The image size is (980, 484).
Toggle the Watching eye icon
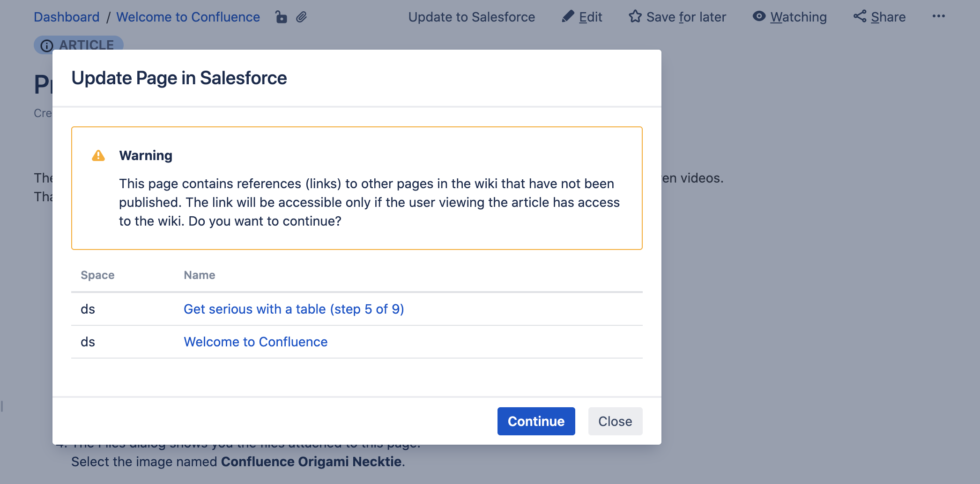click(759, 17)
